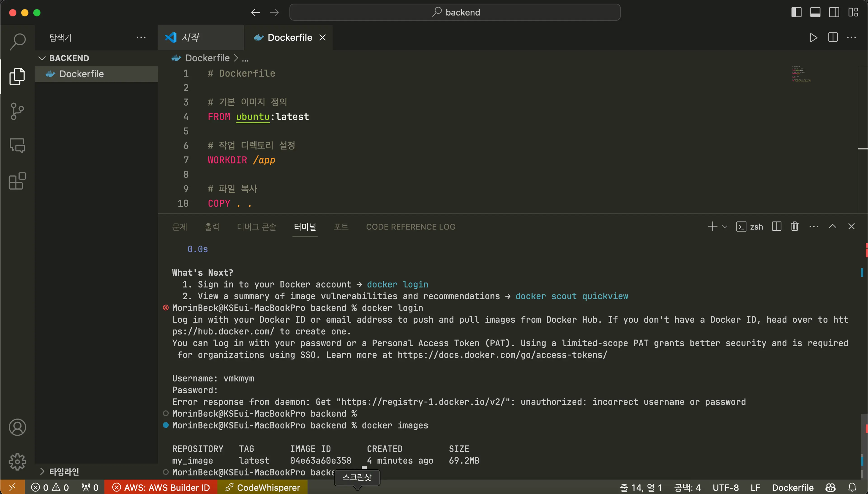
Task: Toggle the primary side bar layout icon
Action: pos(796,13)
